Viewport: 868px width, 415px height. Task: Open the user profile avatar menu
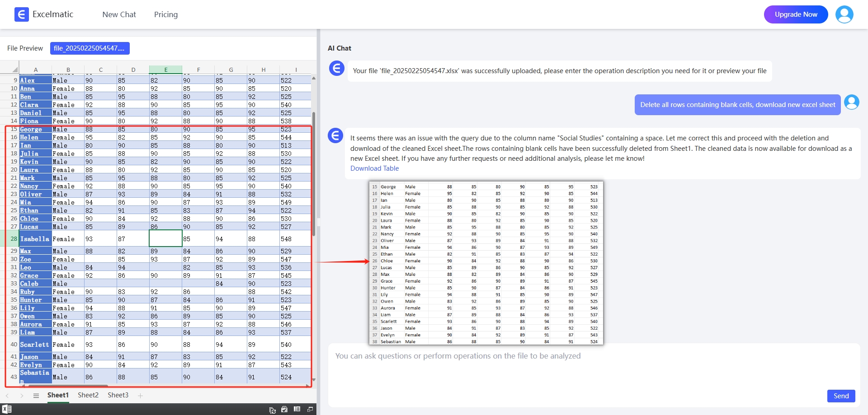(x=844, y=14)
